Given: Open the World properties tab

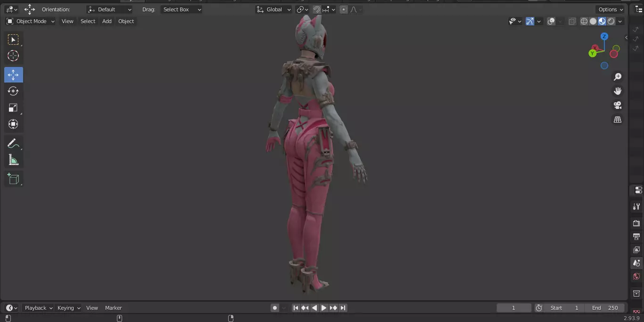Looking at the screenshot, I should tap(636, 276).
